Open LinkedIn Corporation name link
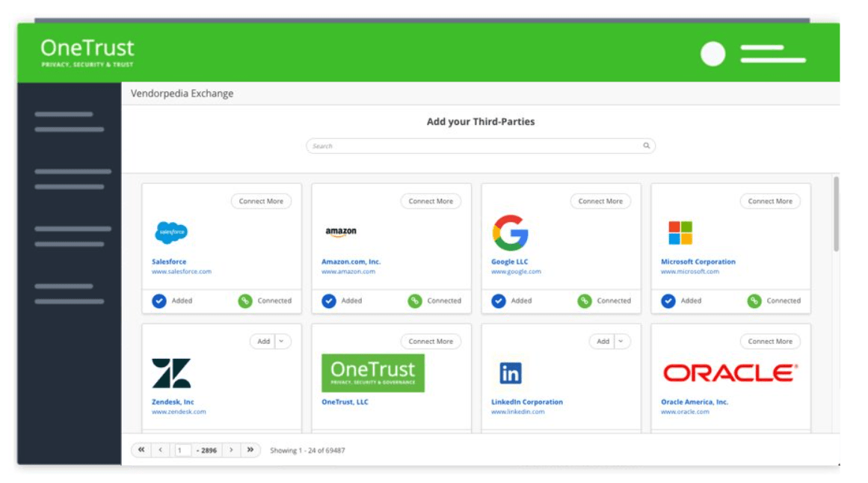 tap(527, 402)
